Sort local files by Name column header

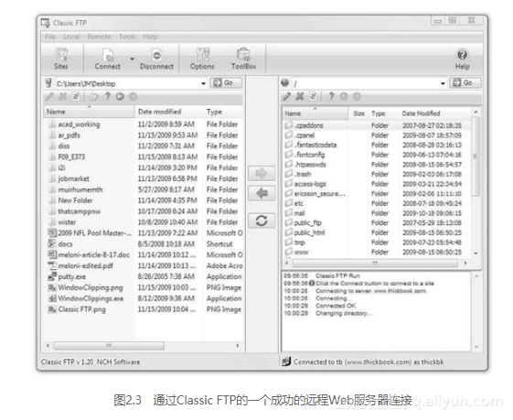[89, 112]
